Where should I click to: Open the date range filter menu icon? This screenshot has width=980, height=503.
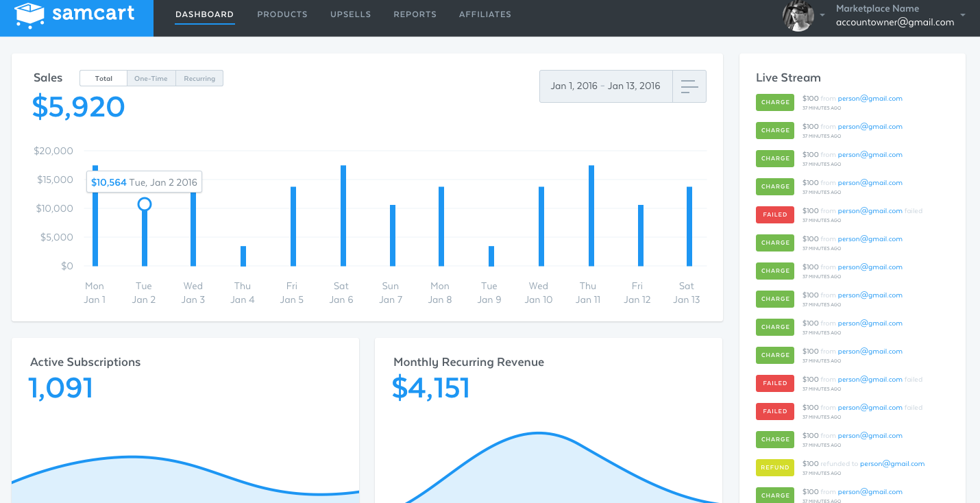689,86
